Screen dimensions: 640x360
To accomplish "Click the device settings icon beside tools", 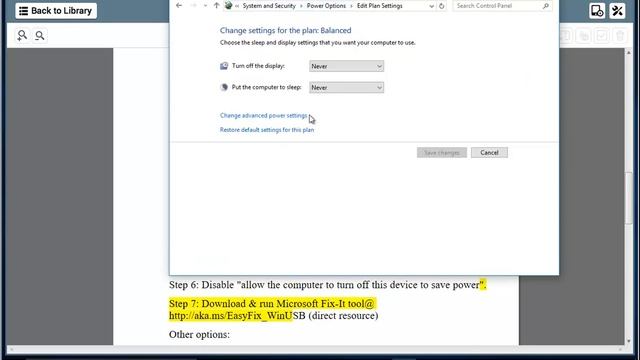I will point(597,11).
